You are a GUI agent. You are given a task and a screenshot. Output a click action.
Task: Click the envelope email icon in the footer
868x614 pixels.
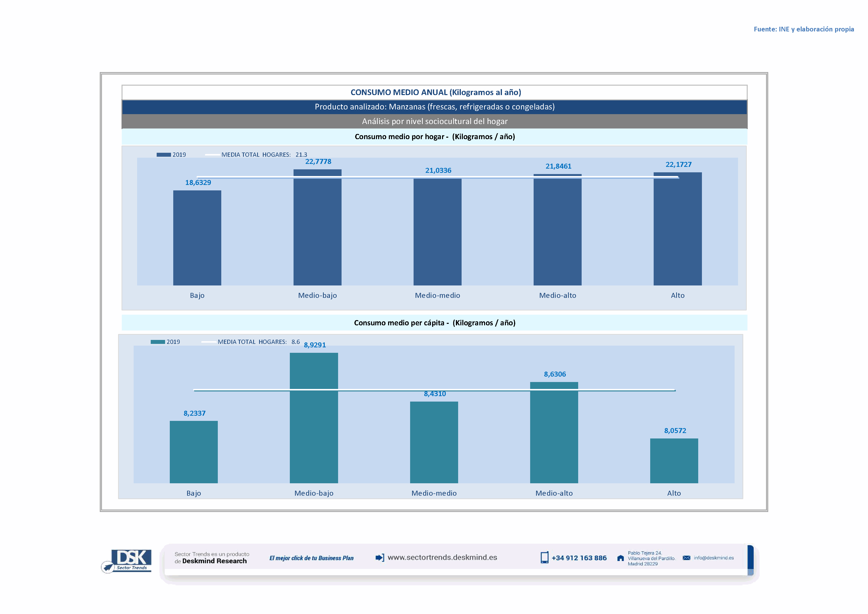click(x=687, y=558)
